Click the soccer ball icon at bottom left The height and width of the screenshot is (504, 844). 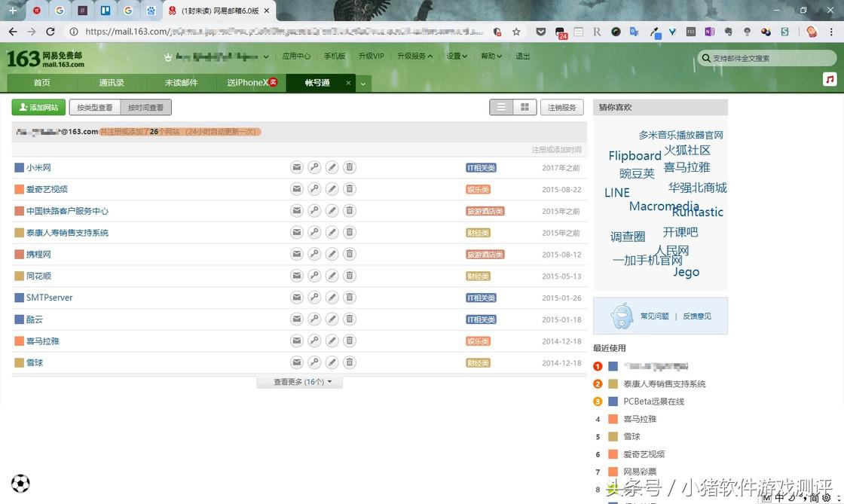coord(20,483)
